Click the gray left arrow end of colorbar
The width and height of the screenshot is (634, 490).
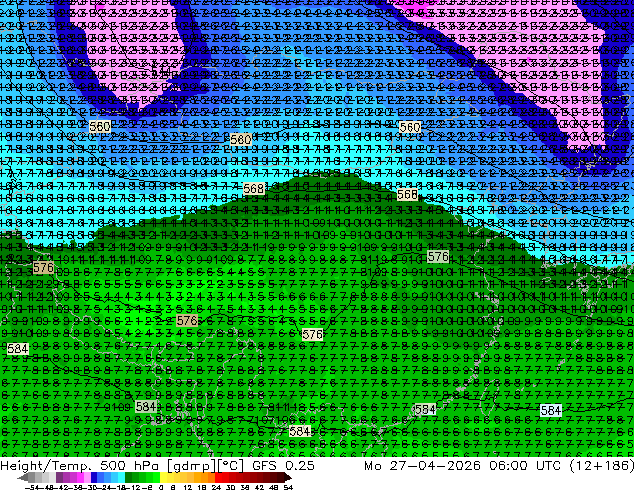tap(23, 478)
